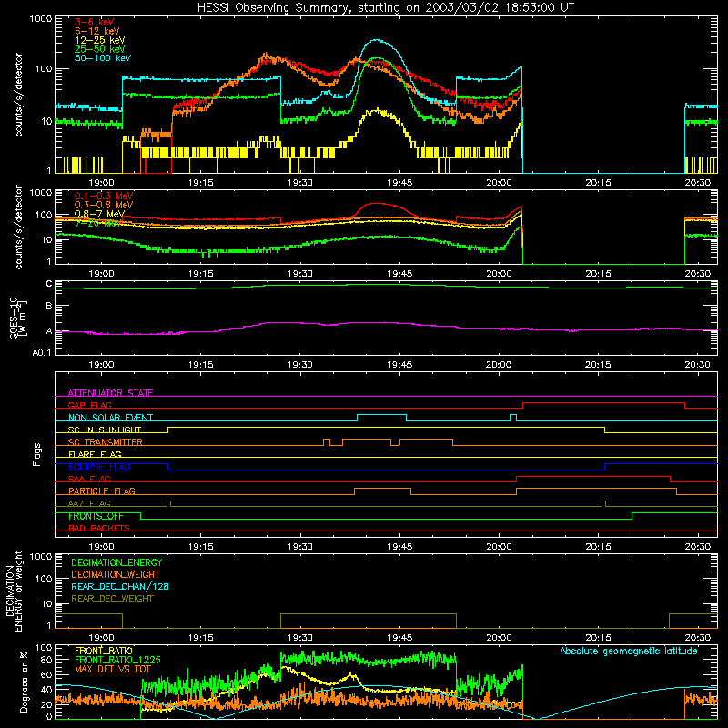Click the REAR_DEC_CHAN/128 legend label
The image size is (728, 728).
coord(120,587)
